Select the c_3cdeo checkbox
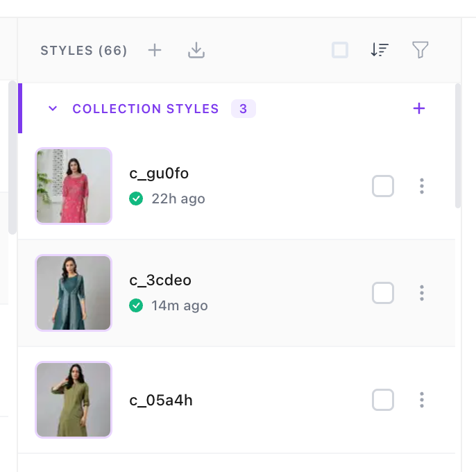This screenshot has width=476, height=472. [x=383, y=293]
